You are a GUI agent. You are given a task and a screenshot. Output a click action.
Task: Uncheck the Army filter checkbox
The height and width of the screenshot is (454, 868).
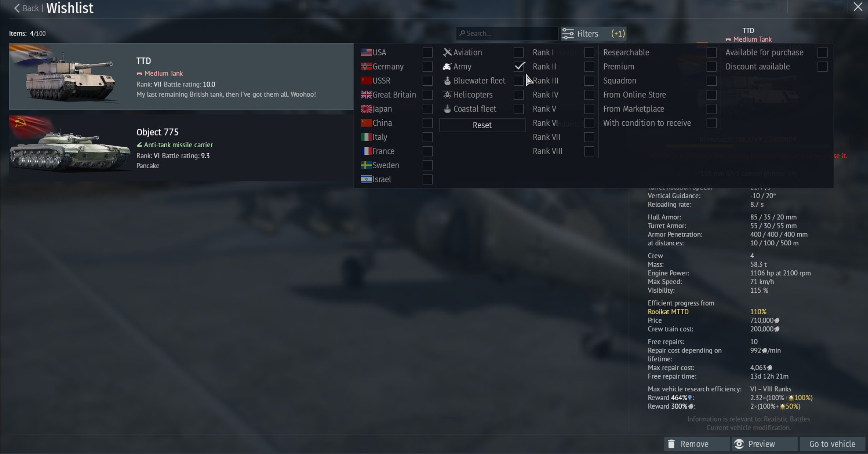point(519,66)
